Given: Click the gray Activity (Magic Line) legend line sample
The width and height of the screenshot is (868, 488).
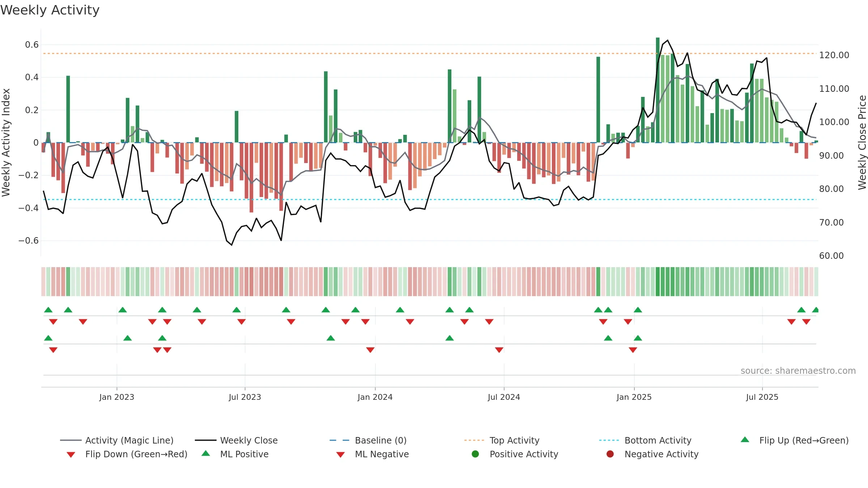Looking at the screenshot, I should (x=71, y=440).
